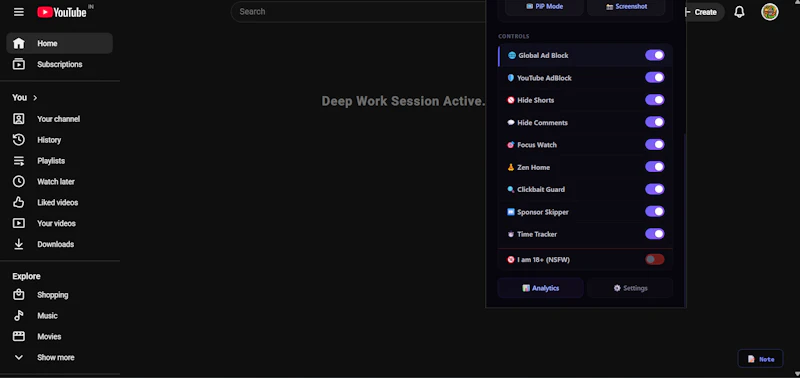Open the Playlists text label
This screenshot has width=800, height=378.
[51, 161]
